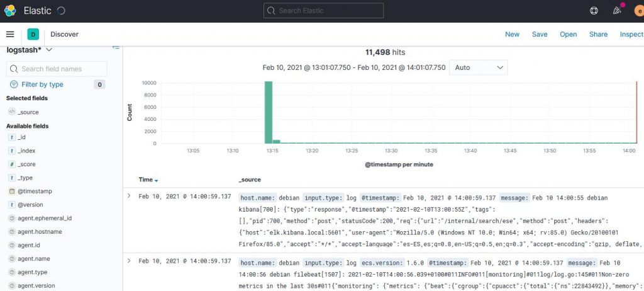This screenshot has height=291, width=644.
Task: Click the agent.hostname field icon
Action: click(12, 232)
